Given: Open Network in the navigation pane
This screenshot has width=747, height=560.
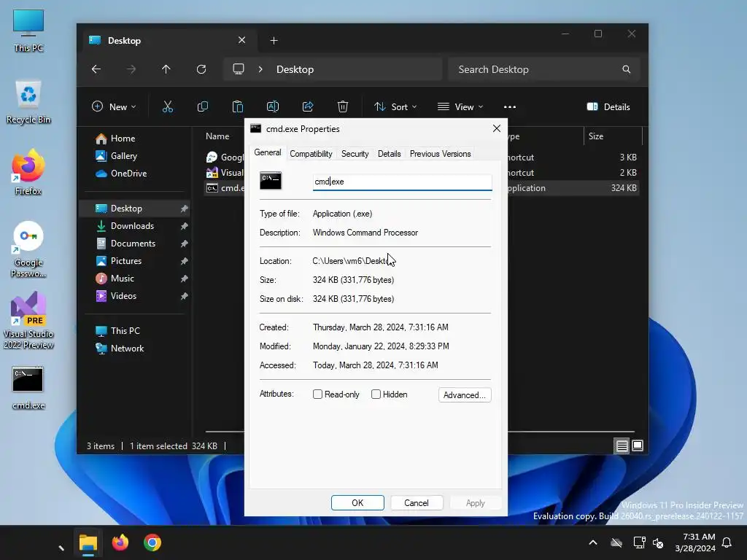Looking at the screenshot, I should click(x=120, y=348).
